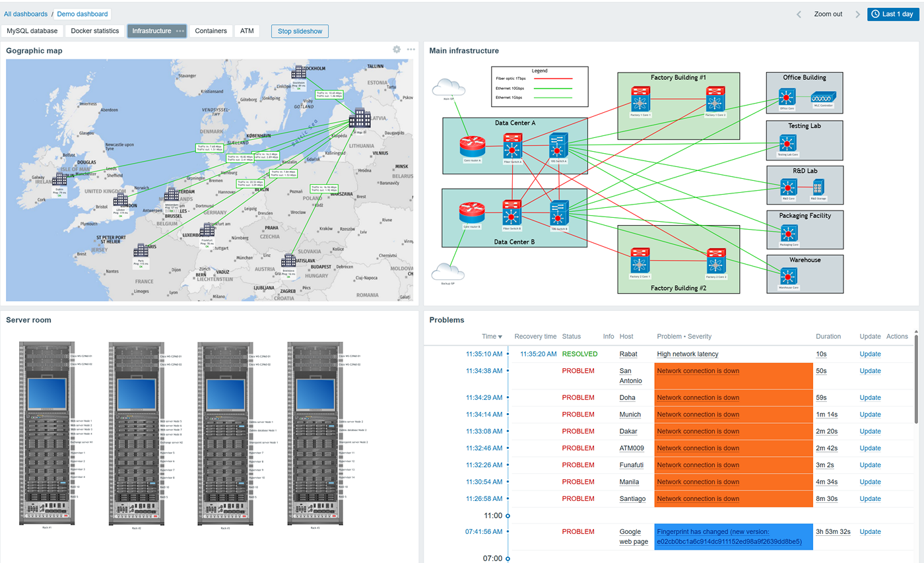This screenshot has width=924, height=563.
Task: Open the Infrastructure tab options menu
Action: 180,31
